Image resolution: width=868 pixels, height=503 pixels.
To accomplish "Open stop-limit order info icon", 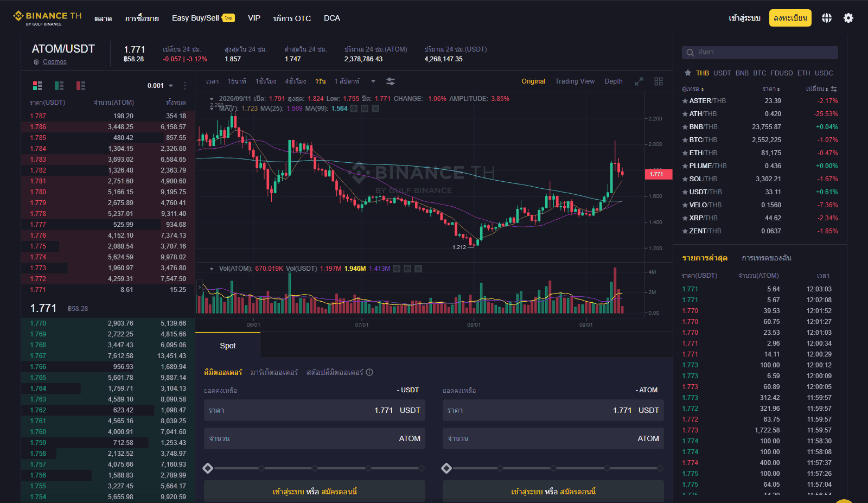I will tap(369, 372).
